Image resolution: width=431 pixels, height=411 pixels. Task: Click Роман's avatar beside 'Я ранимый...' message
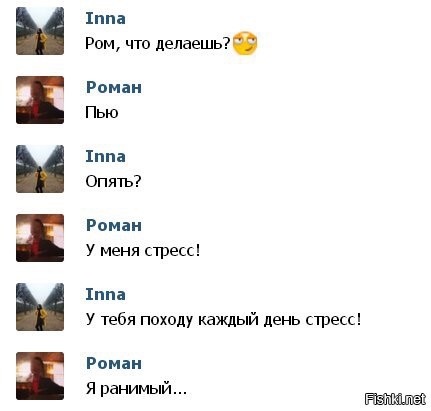coord(40,376)
